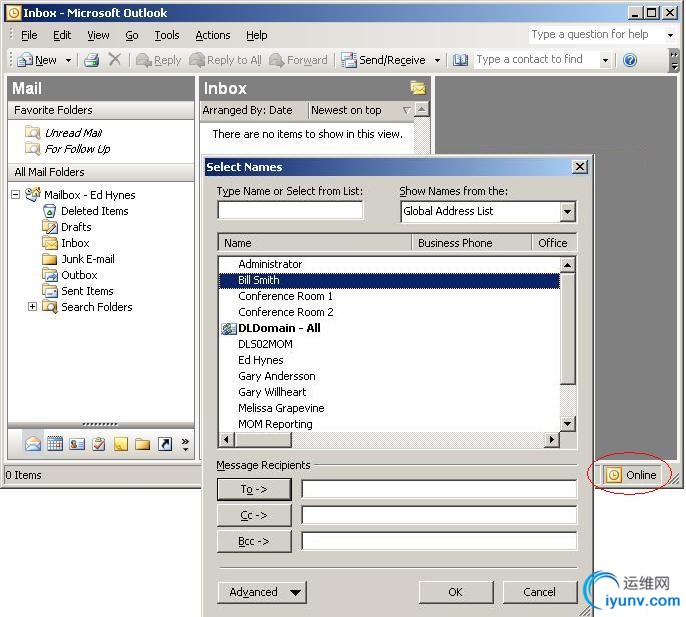Screen dimensions: 686x617
Task: Open the Contacts navigation icon
Action: (x=77, y=444)
